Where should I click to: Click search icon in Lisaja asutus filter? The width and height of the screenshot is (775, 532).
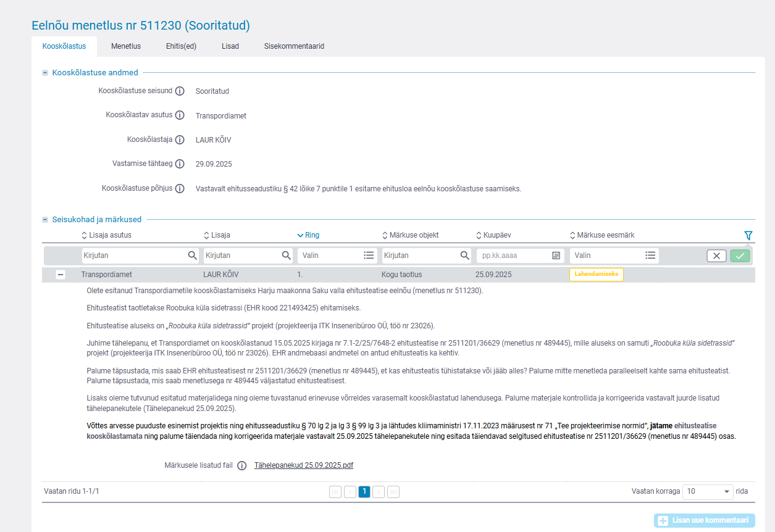pyautogui.click(x=193, y=256)
